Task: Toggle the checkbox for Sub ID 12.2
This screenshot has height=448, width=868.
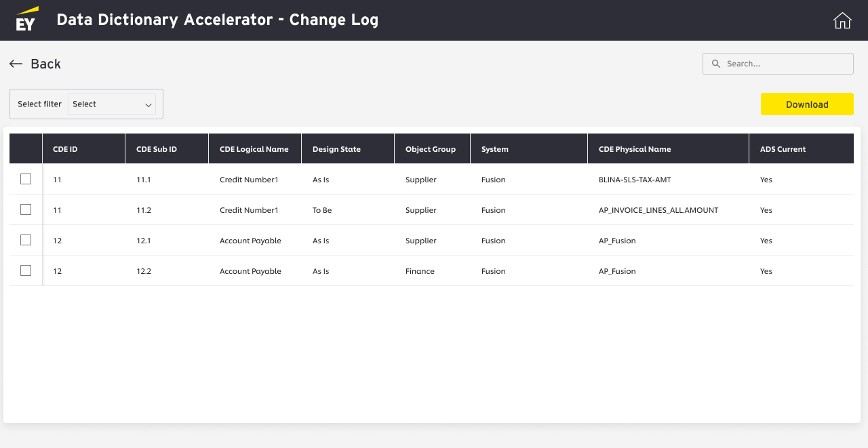Action: pyautogui.click(x=26, y=271)
